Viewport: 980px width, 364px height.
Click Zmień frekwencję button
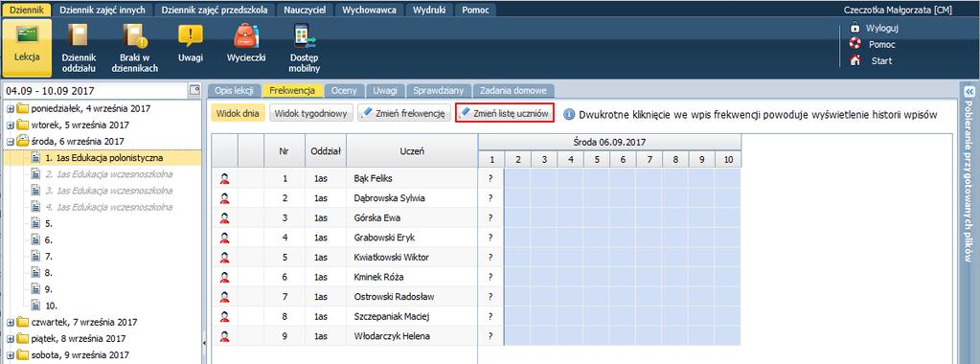(x=403, y=114)
